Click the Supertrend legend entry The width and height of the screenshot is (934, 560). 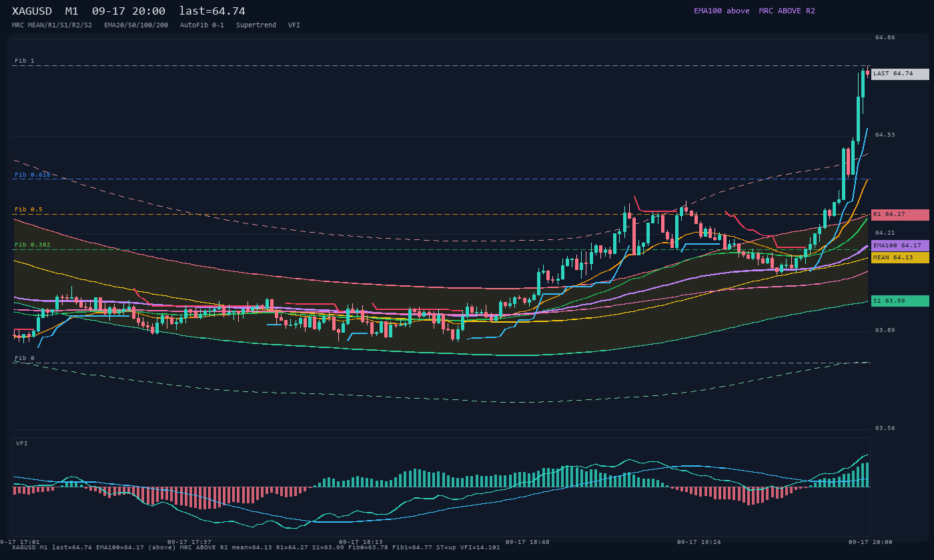tap(256, 25)
